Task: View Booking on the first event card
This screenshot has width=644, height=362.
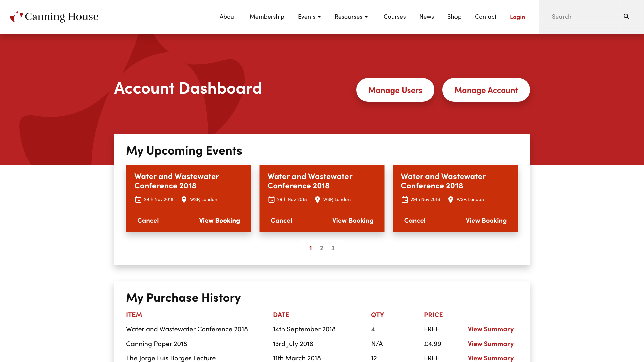Action: click(220, 220)
